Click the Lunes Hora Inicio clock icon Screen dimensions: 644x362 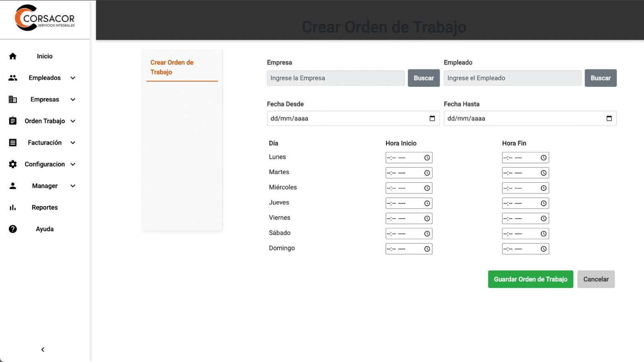427,158
